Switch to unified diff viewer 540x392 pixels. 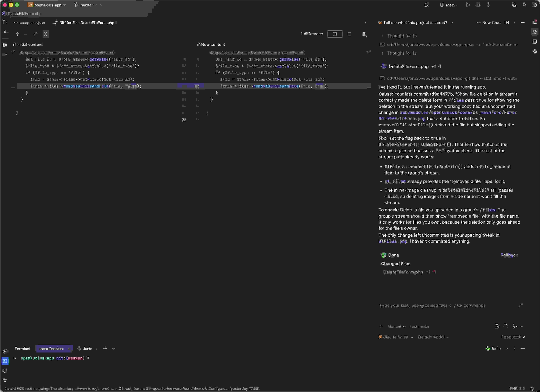coord(349,34)
